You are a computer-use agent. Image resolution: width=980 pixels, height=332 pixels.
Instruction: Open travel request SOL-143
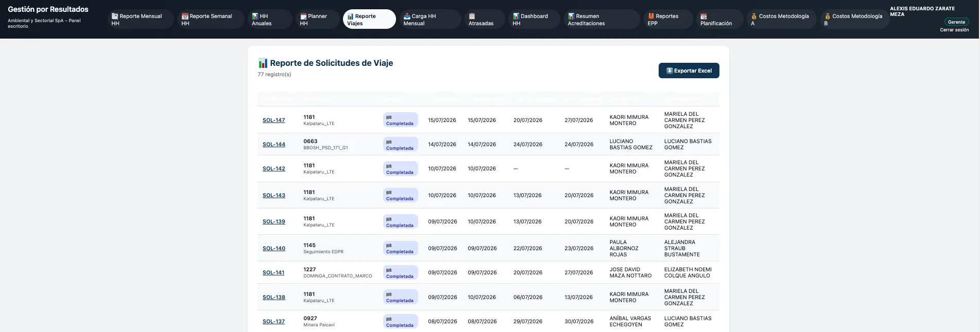click(x=273, y=195)
